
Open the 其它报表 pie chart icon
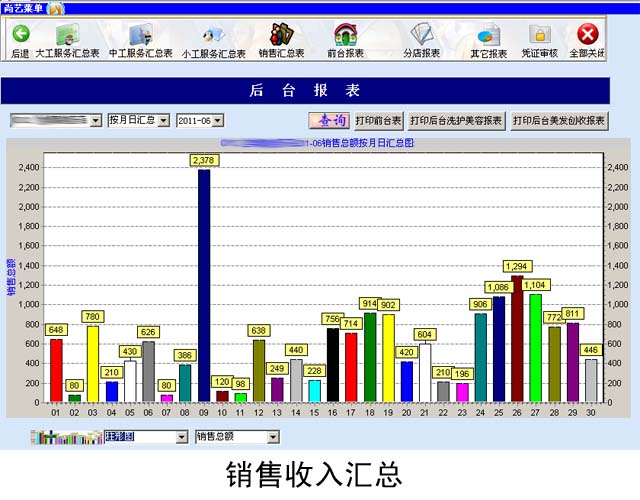(x=489, y=37)
